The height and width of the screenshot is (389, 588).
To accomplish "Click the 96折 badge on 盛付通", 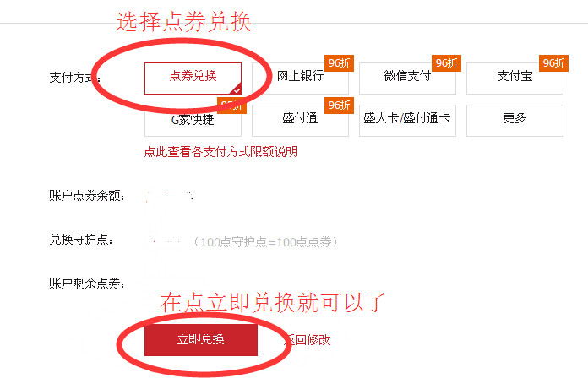I will 339,105.
